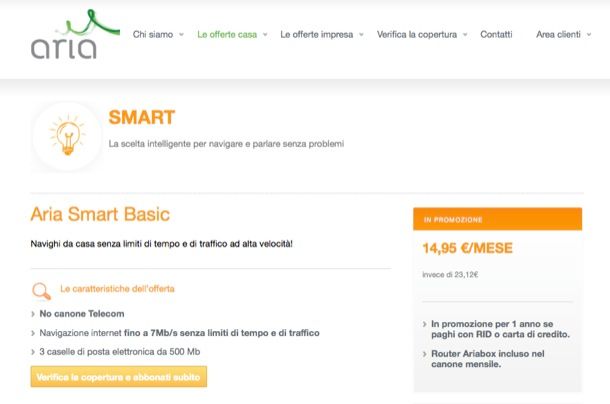Expand the Le offerte impresa dropdown chevron
This screenshot has height=404, width=610.
[x=362, y=35]
